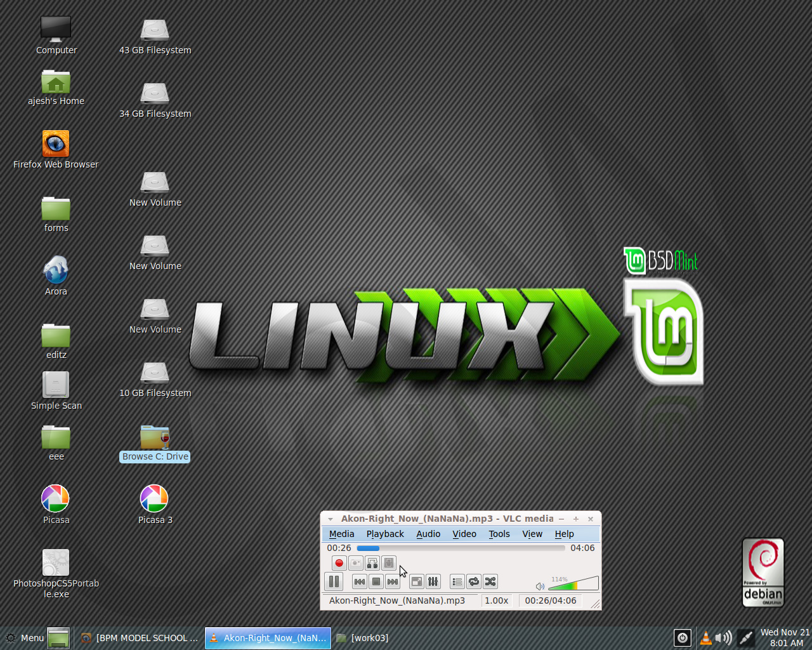Open the Playback menu in VLC
Viewport: 812px width, 650px height.
click(385, 534)
